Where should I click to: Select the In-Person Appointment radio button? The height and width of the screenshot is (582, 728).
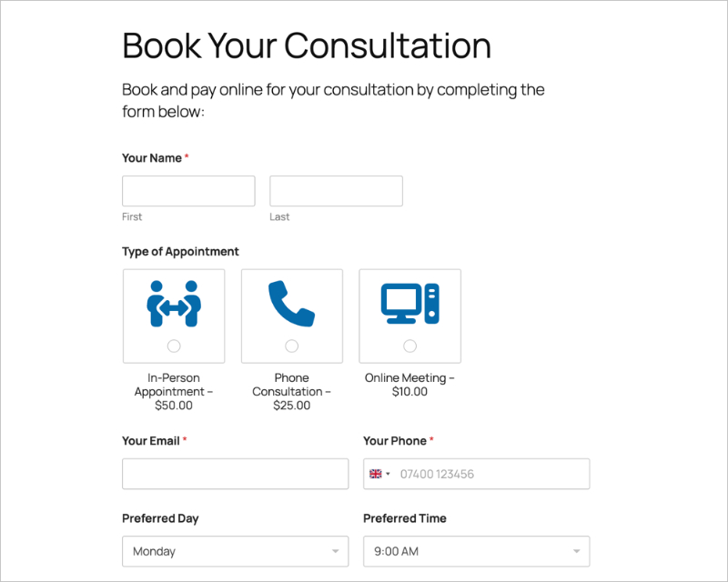173,346
